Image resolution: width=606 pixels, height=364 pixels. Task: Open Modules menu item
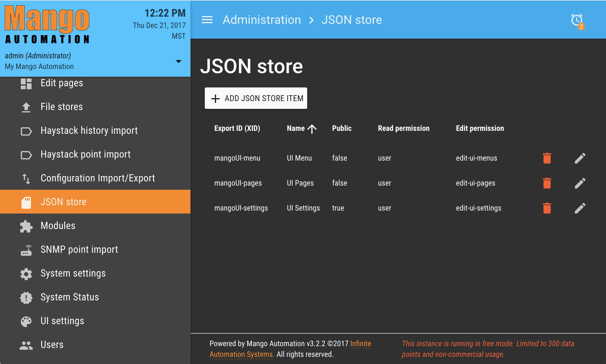pyautogui.click(x=95, y=225)
